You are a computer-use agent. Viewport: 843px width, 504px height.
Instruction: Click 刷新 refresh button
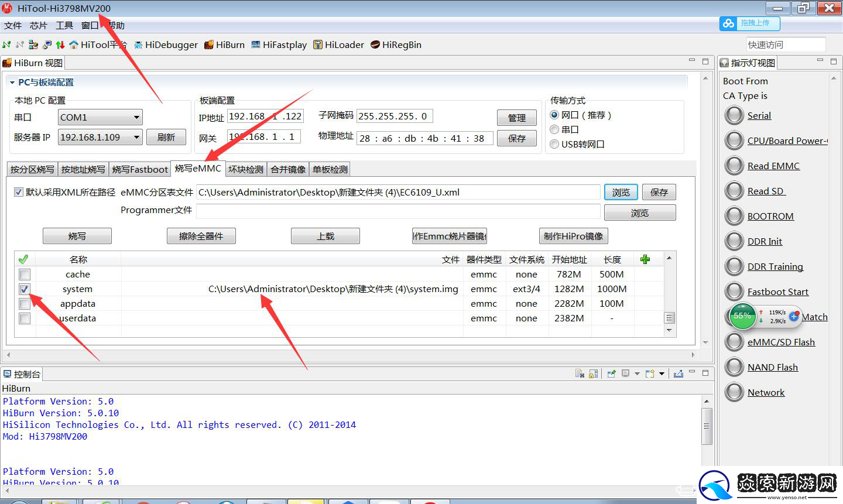(x=166, y=137)
